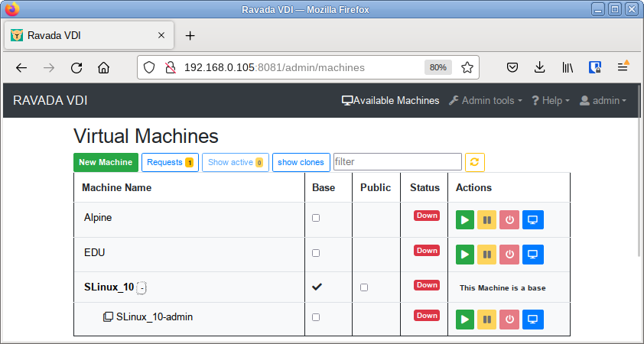Open the Alpine machine name

click(x=98, y=218)
